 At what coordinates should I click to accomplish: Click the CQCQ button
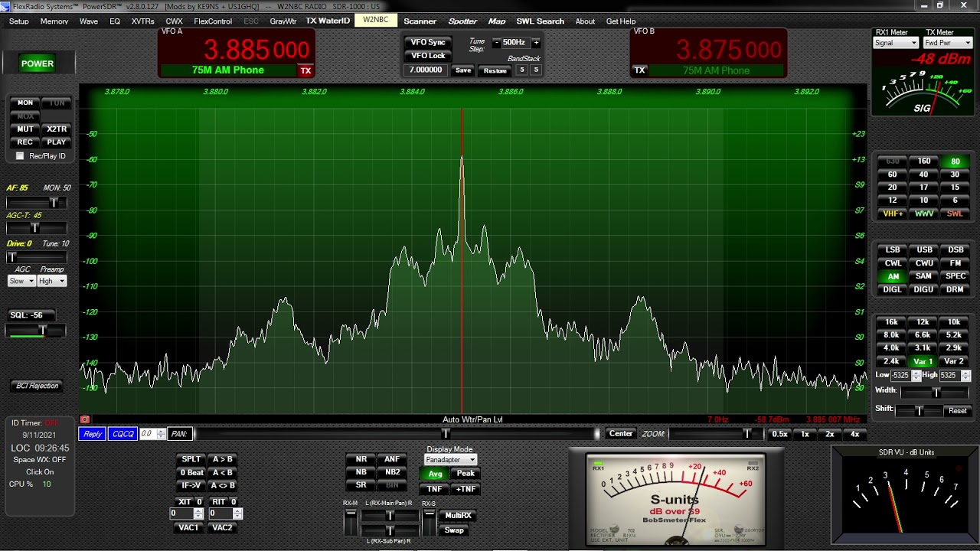122,434
